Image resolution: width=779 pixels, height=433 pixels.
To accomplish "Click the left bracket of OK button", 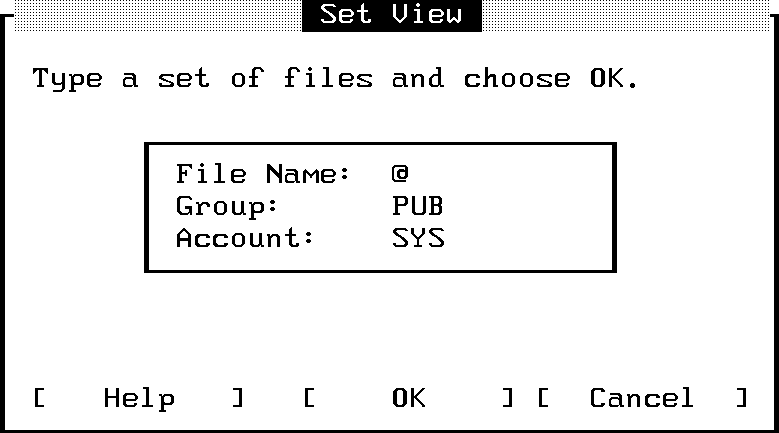I will (310, 398).
